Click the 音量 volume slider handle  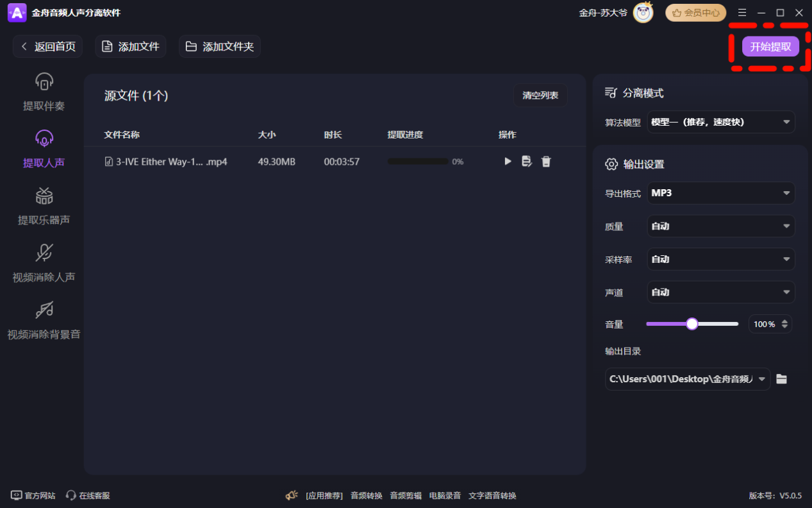coord(692,324)
